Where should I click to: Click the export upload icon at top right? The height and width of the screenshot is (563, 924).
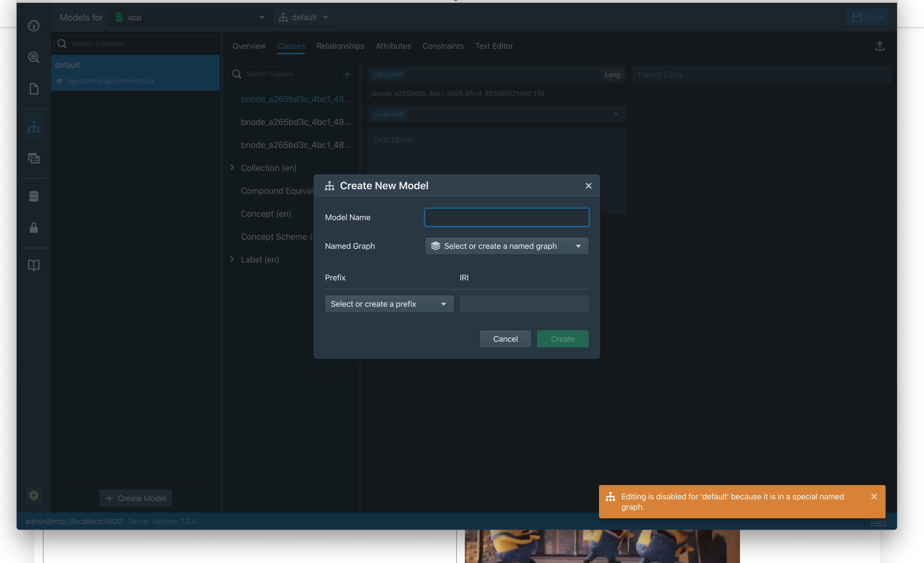(x=879, y=46)
